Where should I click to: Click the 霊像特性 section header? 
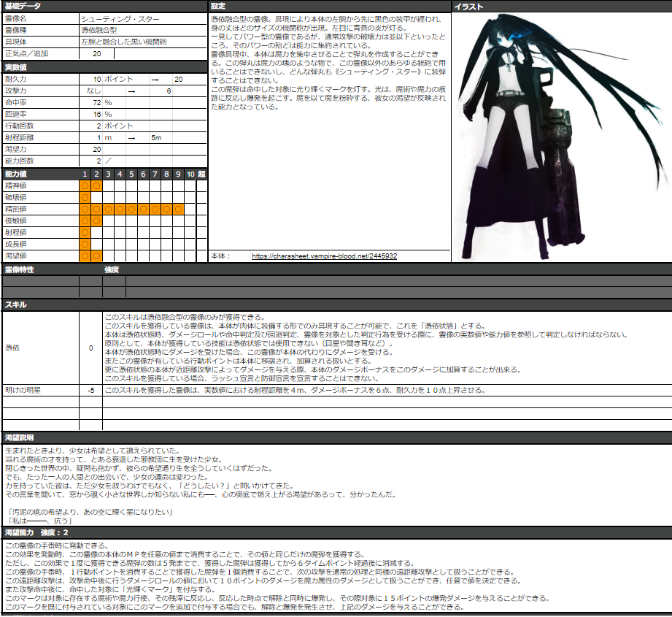point(19,269)
